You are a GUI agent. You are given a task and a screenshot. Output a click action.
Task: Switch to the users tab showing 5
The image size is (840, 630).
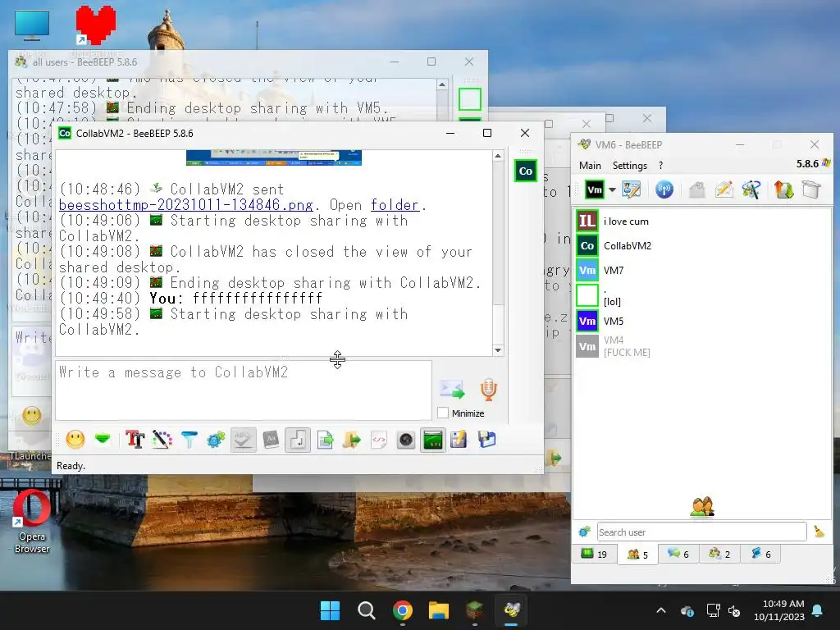[x=637, y=554]
